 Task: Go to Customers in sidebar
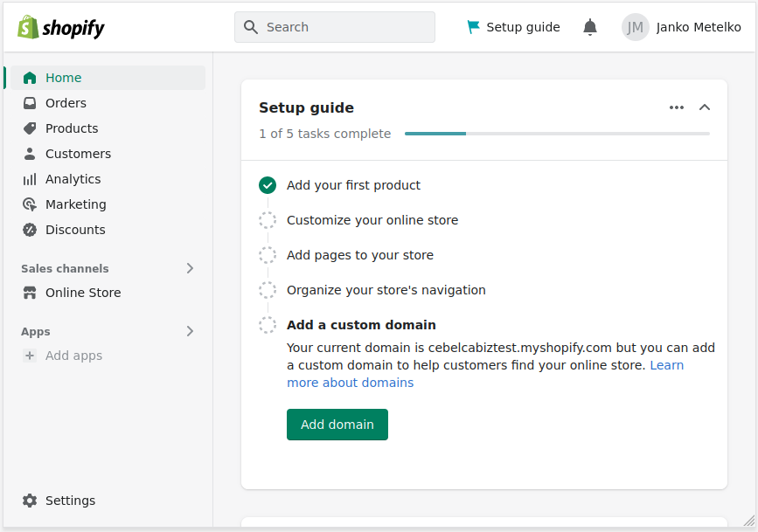click(78, 154)
